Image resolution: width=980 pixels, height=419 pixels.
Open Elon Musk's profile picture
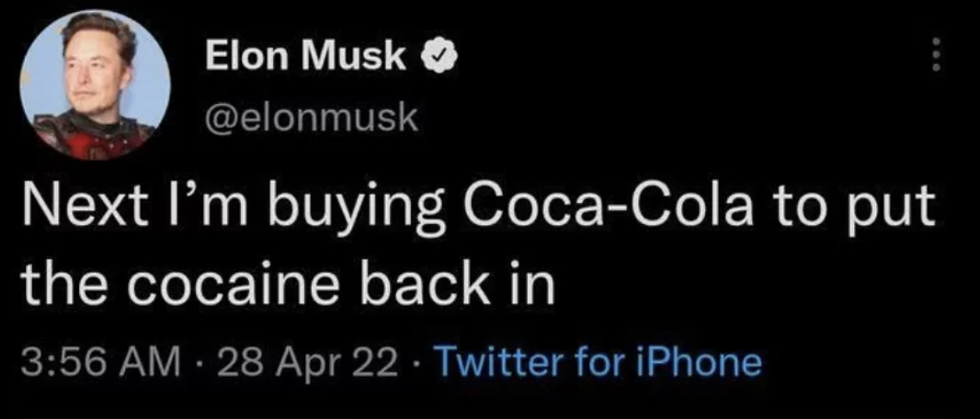pyautogui.click(x=94, y=86)
